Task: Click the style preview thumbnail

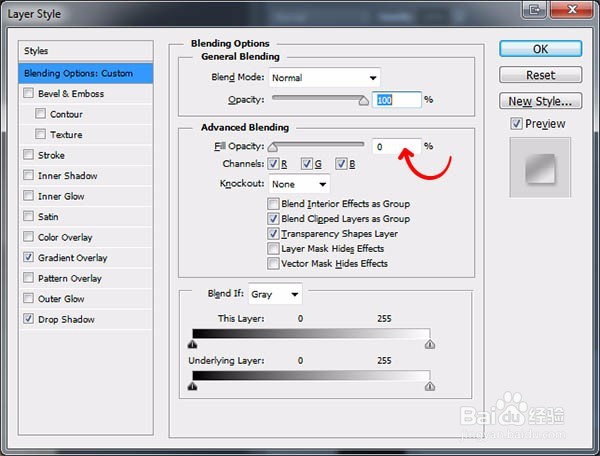Action: [x=540, y=168]
